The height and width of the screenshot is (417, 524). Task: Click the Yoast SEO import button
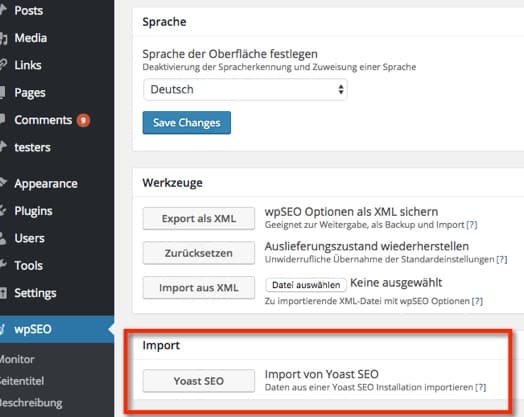tap(199, 381)
